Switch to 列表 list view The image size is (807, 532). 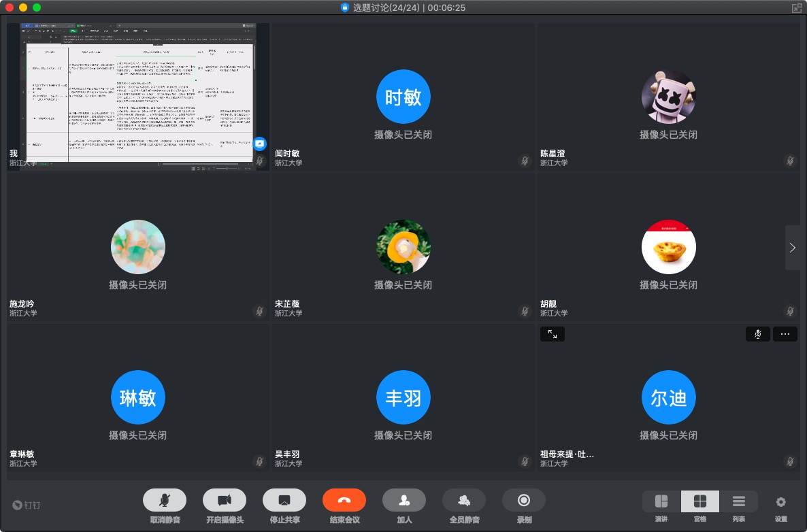pos(738,502)
